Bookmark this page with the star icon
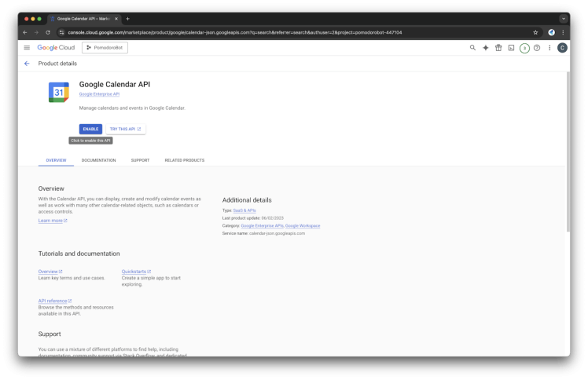This screenshot has width=588, height=380. (x=535, y=32)
